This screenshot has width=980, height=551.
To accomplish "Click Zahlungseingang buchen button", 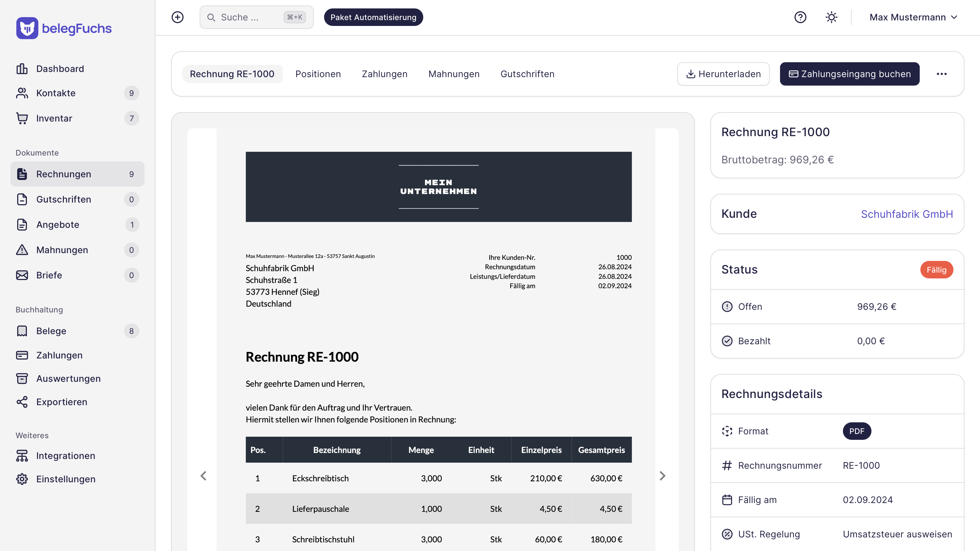I will coord(849,74).
